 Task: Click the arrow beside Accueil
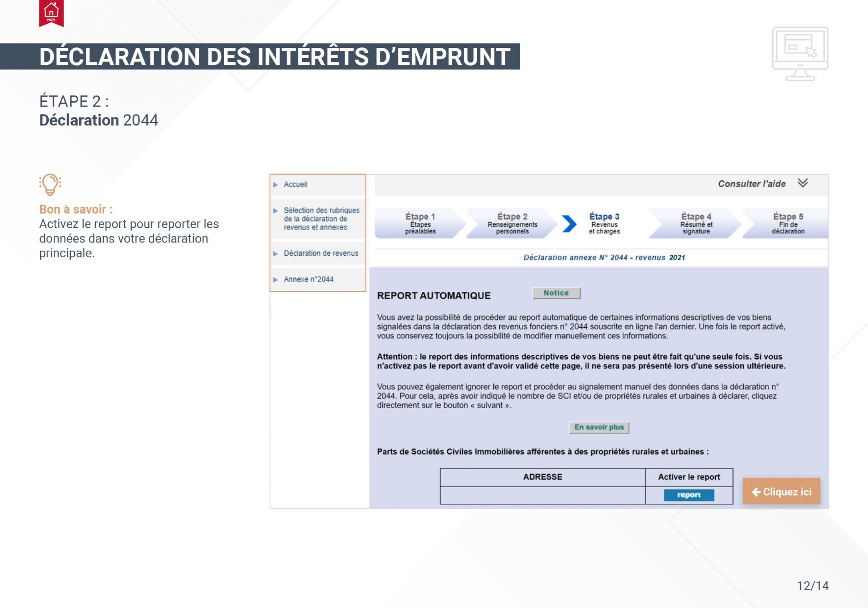coord(275,185)
